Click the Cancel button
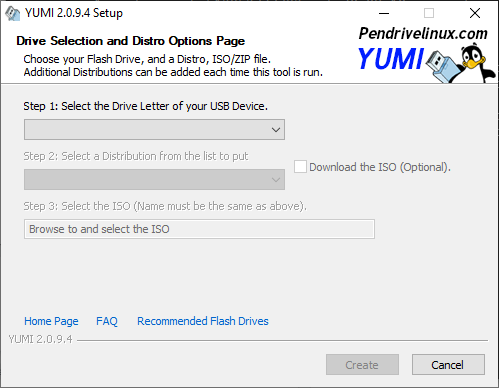This screenshot has width=499, height=388. 448,365
